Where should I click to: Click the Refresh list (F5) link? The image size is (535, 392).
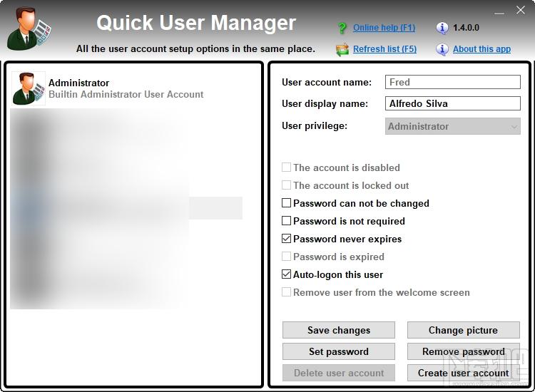click(x=385, y=49)
